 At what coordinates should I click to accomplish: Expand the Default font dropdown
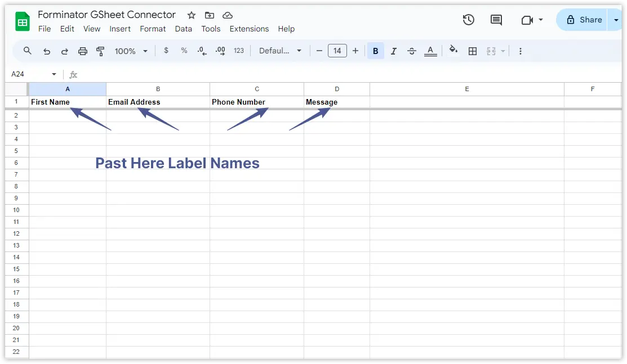[x=281, y=51]
